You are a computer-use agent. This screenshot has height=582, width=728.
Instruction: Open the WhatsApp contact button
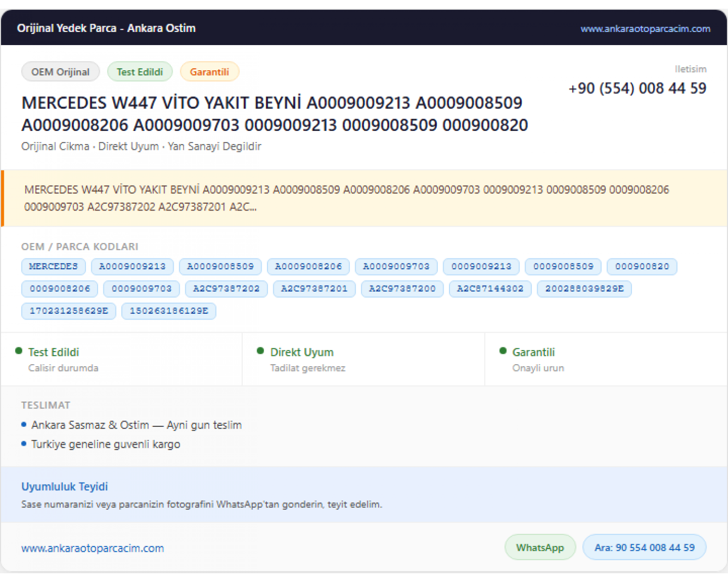pos(540,547)
